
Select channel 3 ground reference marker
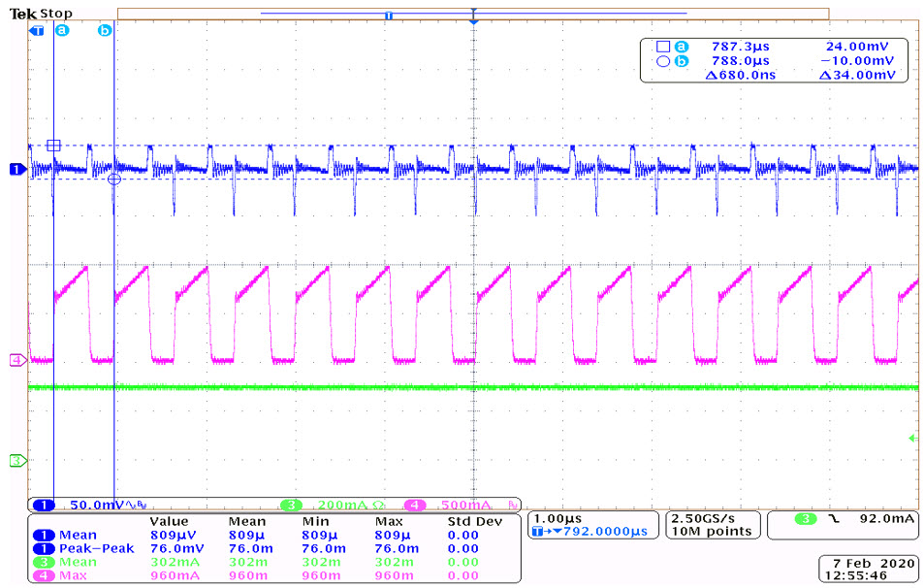click(x=16, y=461)
